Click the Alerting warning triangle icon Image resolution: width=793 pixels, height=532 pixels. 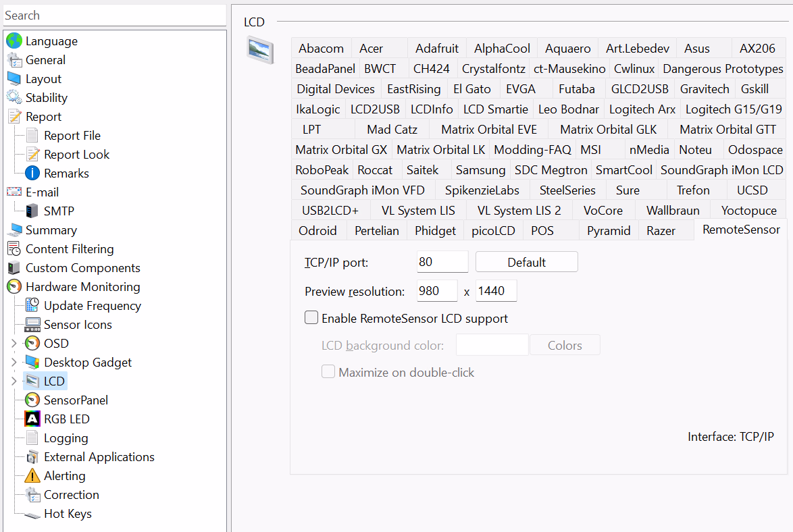pyautogui.click(x=32, y=476)
